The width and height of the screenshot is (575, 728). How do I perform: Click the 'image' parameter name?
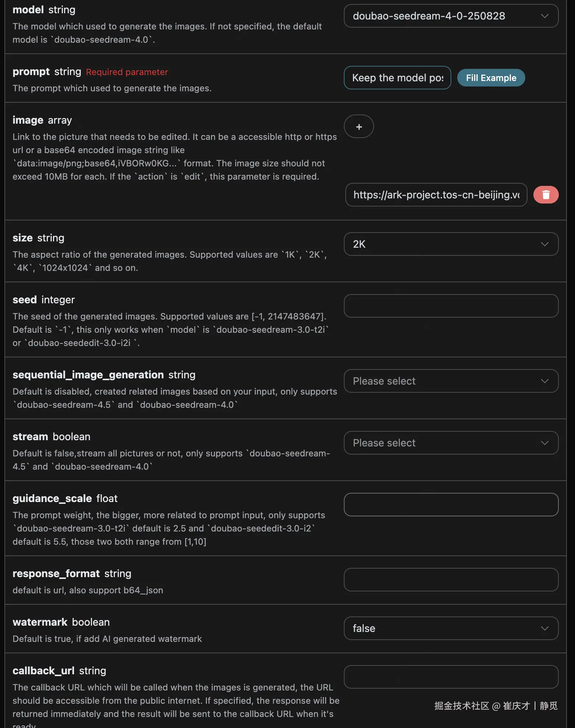[28, 120]
